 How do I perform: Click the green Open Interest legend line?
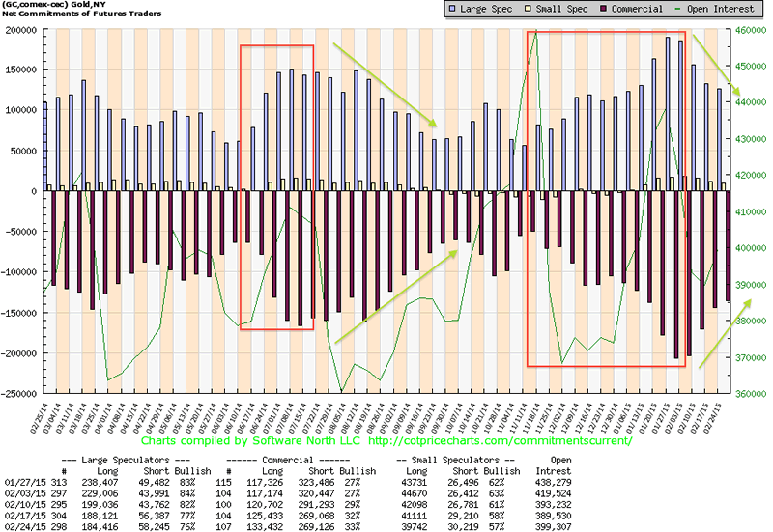pos(682,9)
